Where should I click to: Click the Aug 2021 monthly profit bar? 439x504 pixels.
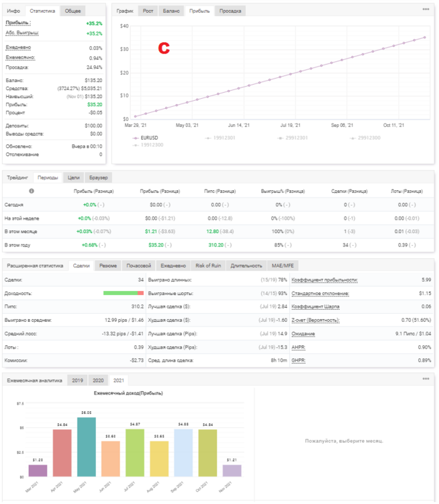coord(159,459)
